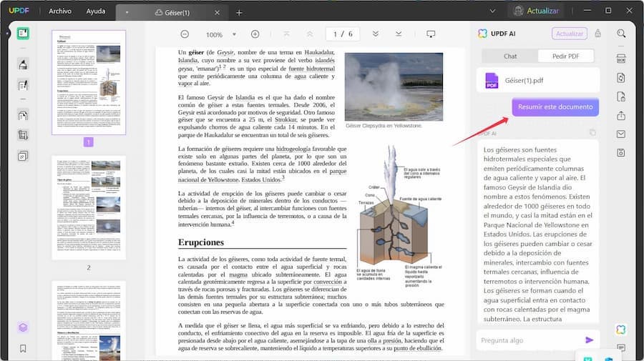The image size is (644, 361).
Task: Go to first page arrow
Action: (287, 34)
